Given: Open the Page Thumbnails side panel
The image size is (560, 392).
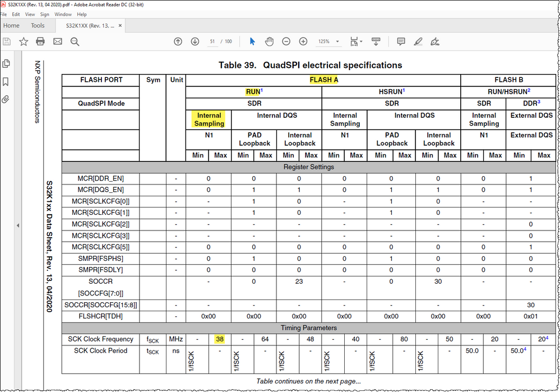Looking at the screenshot, I should tap(6, 63).
